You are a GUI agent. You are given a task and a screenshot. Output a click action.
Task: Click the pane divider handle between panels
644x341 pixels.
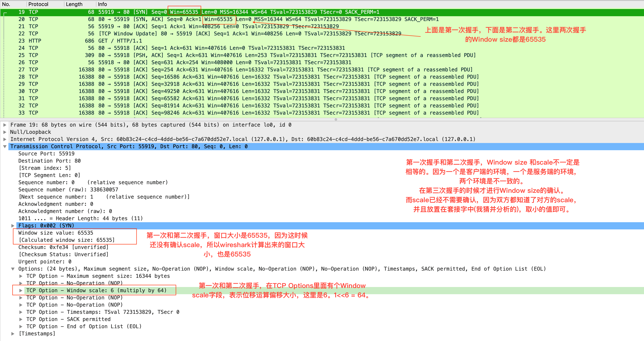pos(336,120)
